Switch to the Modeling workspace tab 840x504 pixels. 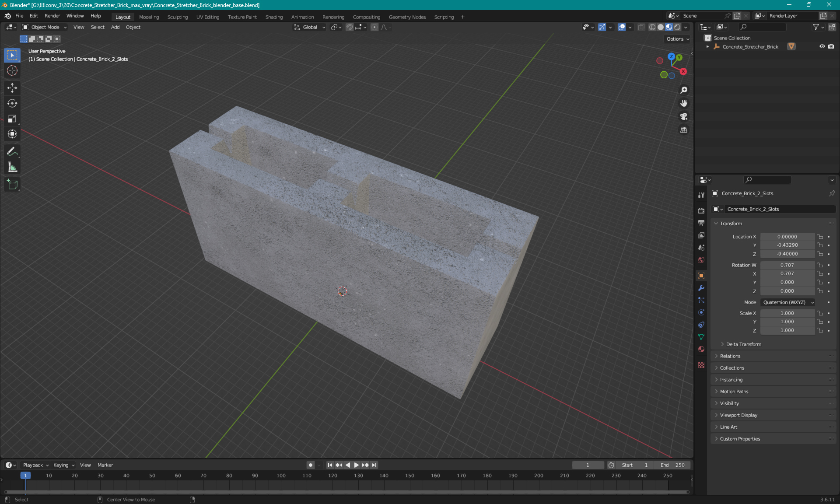click(149, 17)
